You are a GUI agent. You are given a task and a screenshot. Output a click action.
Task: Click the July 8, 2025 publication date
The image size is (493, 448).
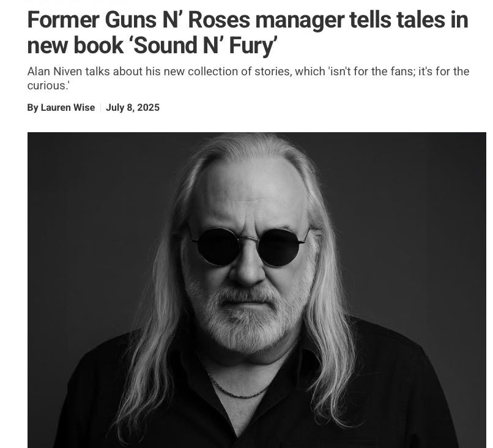133,108
